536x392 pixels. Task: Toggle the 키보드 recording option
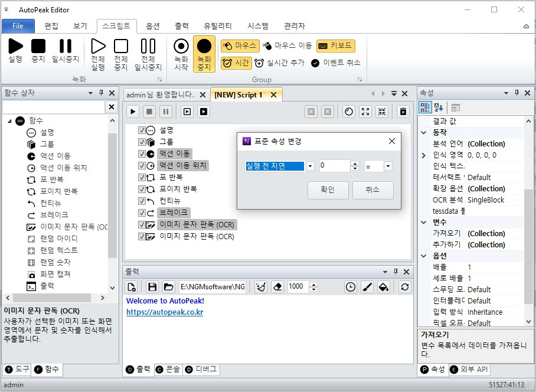point(336,45)
